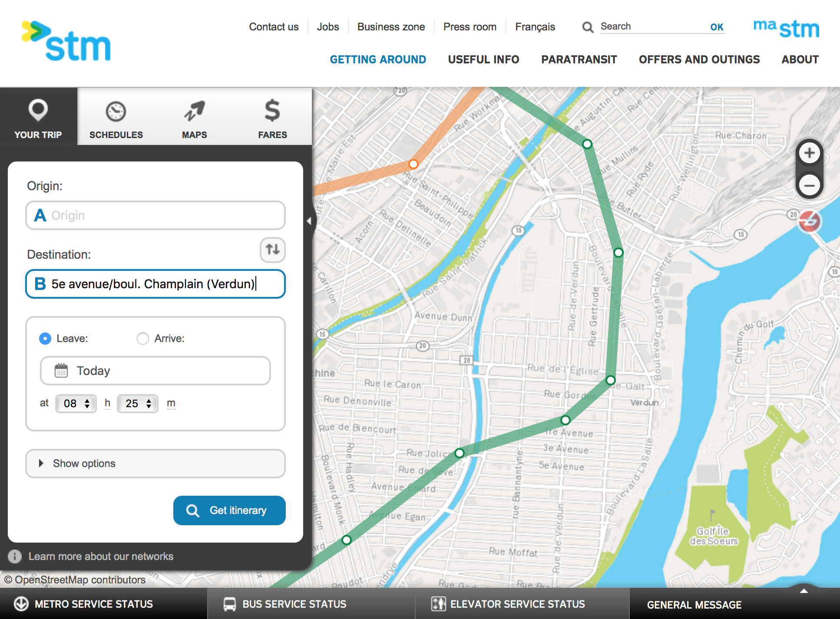Click the info icon beside Learn more
Viewport: 840px width, 619px height.
pos(15,556)
